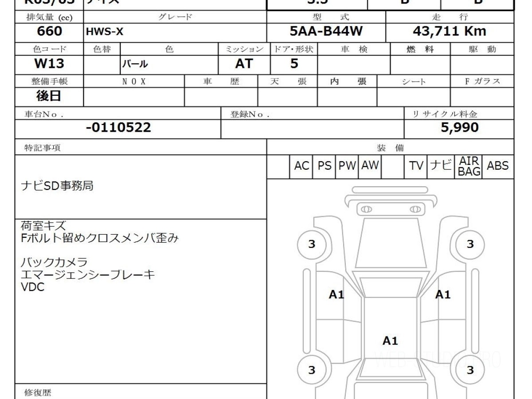Click the 車歴 column header
Image resolution: width=532 pixels, height=399 pixels.
click(221, 82)
